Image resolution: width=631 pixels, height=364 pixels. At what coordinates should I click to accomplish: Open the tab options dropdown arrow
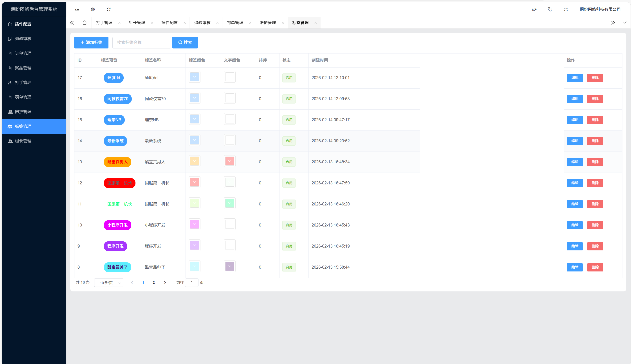point(624,23)
